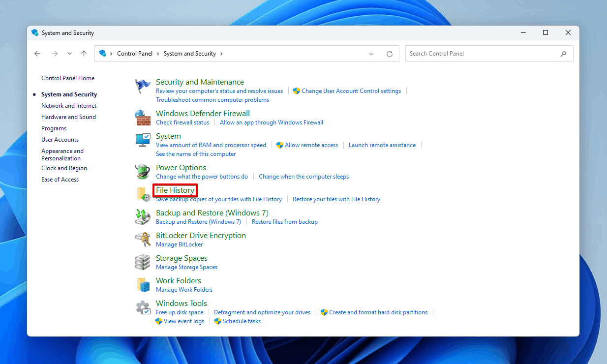Go up one level with up arrow

pos(84,54)
